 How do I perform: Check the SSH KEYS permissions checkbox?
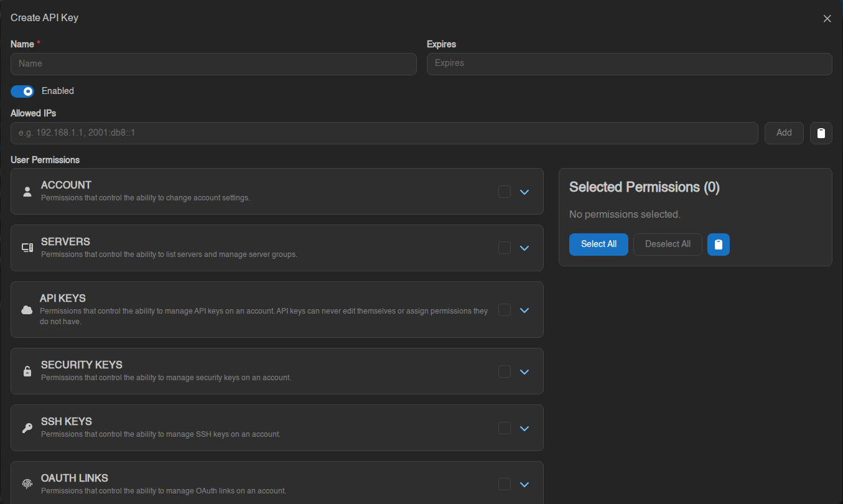click(x=505, y=428)
